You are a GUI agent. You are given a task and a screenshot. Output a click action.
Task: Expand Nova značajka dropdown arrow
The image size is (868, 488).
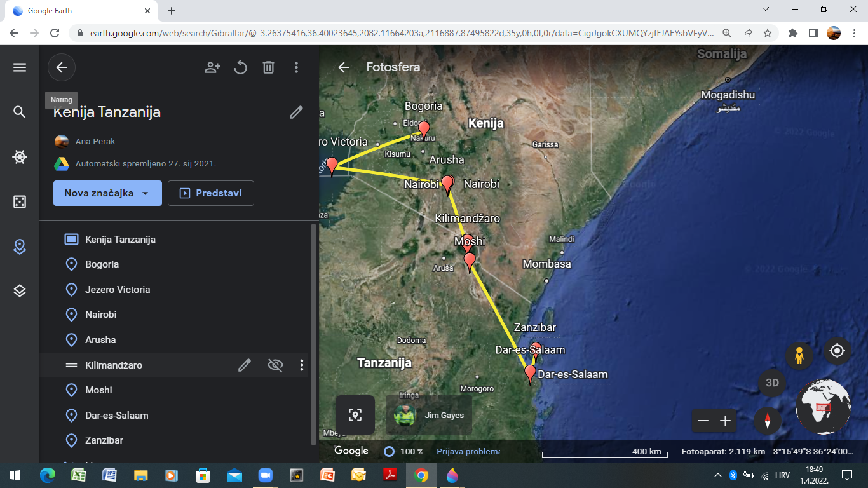tap(145, 193)
